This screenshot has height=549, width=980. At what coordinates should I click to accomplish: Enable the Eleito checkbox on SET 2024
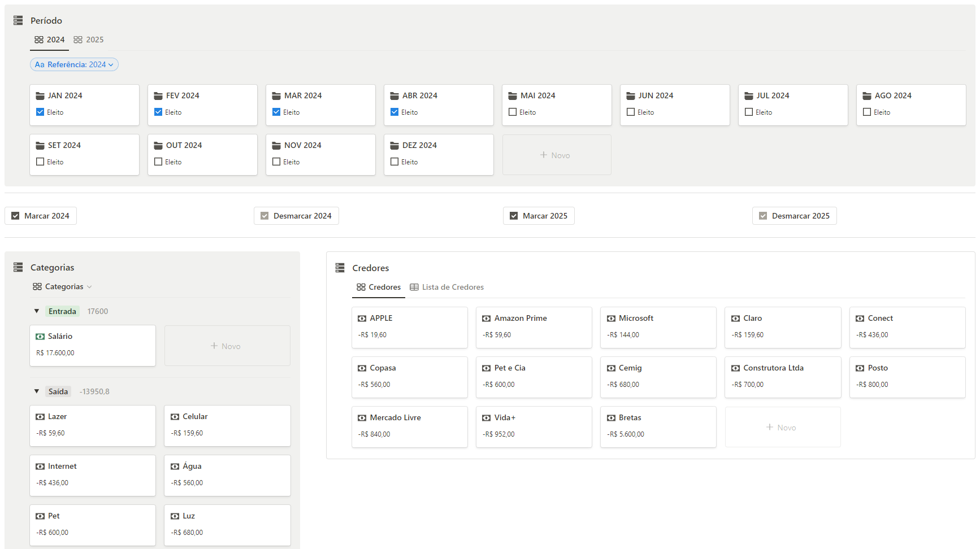(40, 162)
